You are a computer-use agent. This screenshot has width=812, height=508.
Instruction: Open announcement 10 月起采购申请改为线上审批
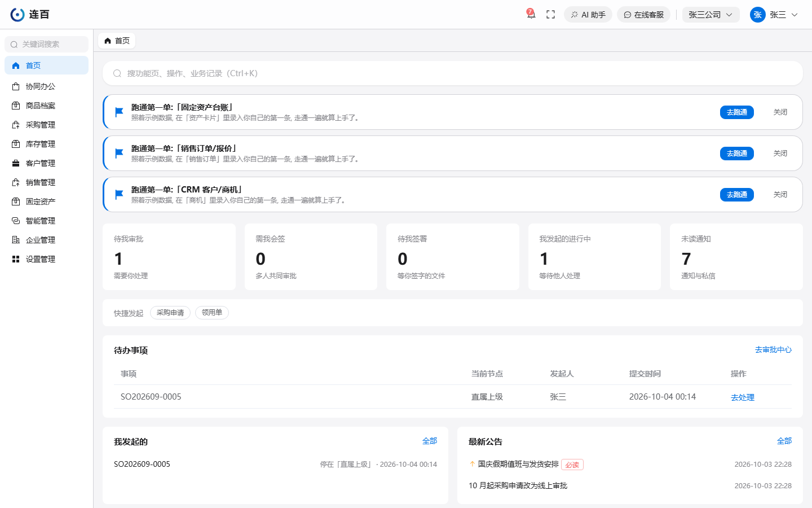518,485
